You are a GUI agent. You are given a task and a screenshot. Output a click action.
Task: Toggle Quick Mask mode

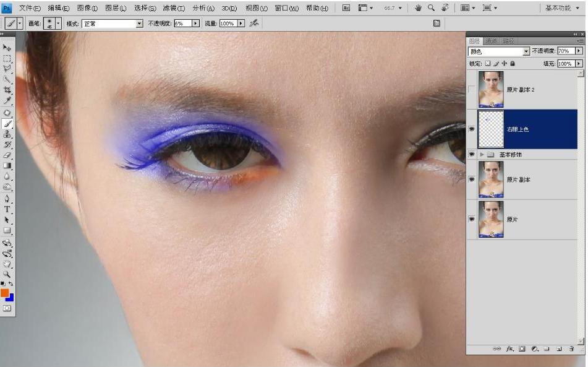[7, 308]
